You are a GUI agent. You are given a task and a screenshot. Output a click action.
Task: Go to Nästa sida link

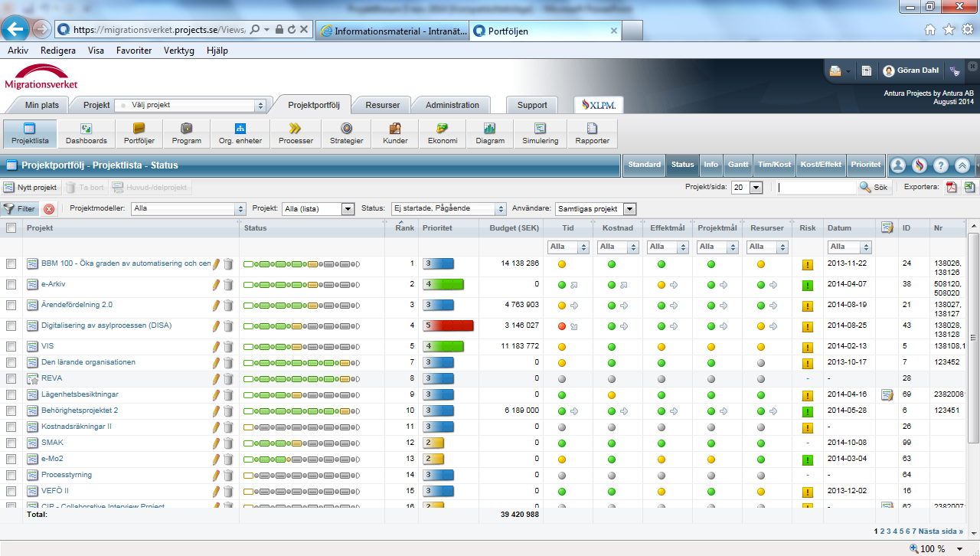tap(941, 531)
